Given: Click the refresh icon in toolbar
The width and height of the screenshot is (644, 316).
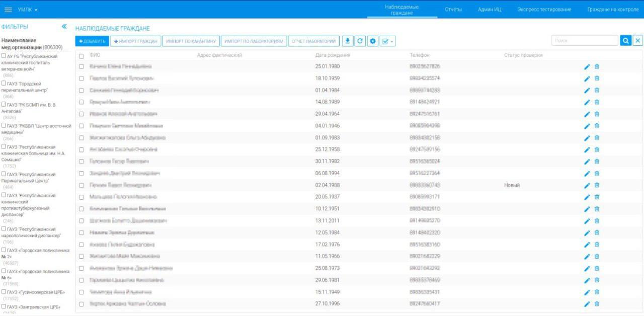Looking at the screenshot, I should pos(360,41).
